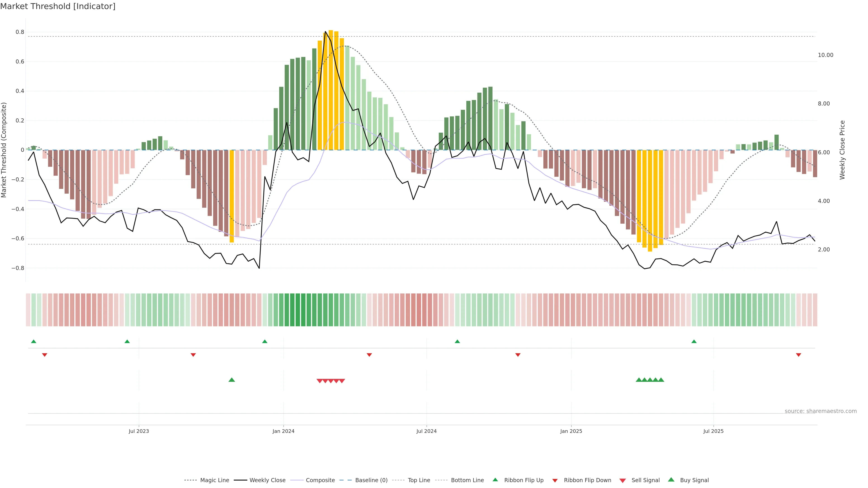Image resolution: width=868 pixels, height=488 pixels.
Task: Click the Jul 2025 x-axis label
Action: 713,431
